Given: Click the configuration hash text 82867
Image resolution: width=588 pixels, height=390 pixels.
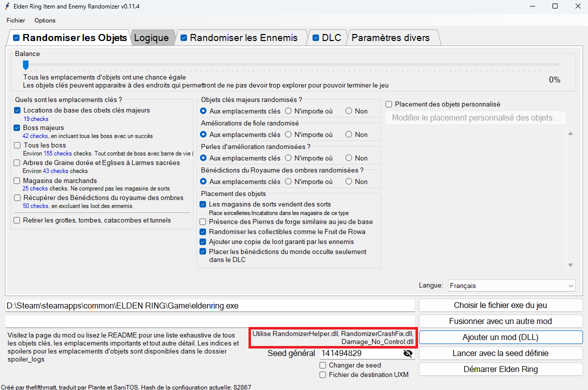Looking at the screenshot, I should coord(242,387).
